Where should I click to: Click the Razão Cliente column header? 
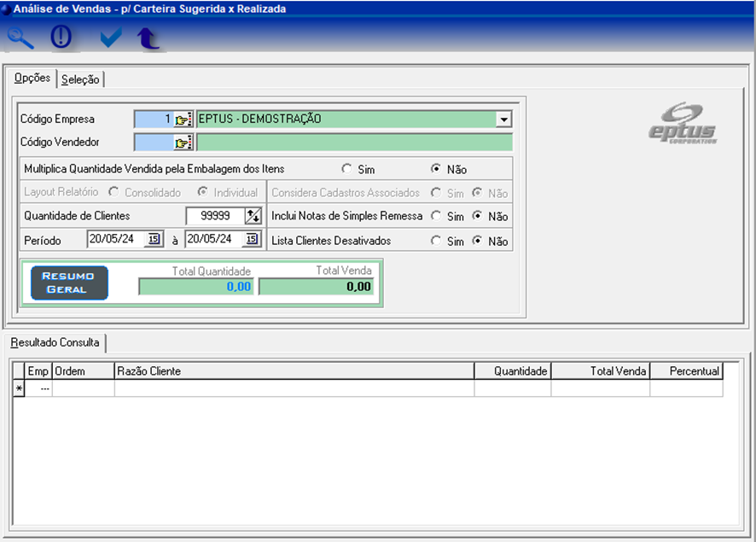click(294, 371)
